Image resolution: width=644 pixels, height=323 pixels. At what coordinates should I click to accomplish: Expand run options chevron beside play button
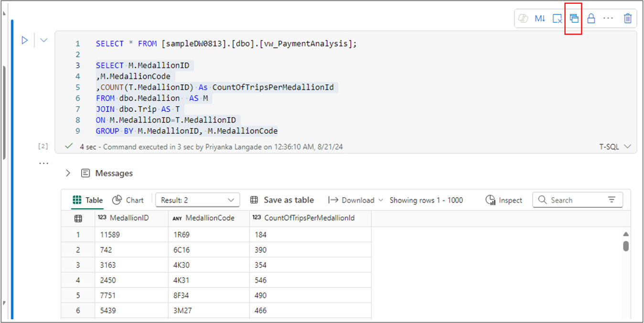pyautogui.click(x=43, y=40)
